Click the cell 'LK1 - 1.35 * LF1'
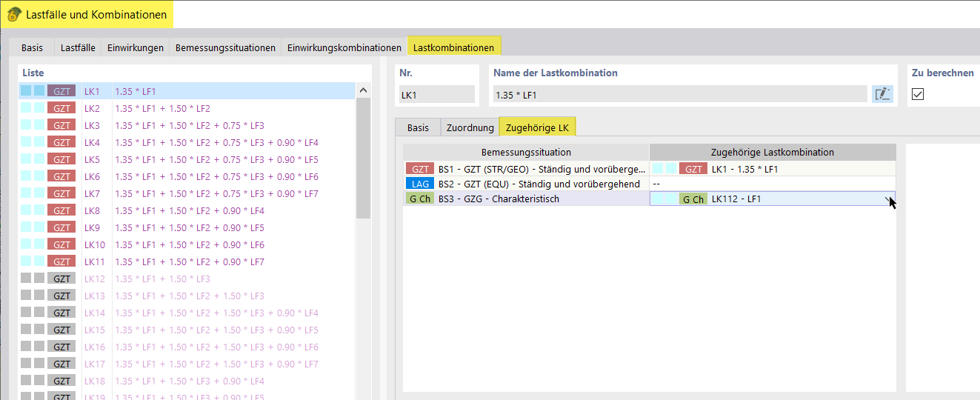 pyautogui.click(x=773, y=169)
